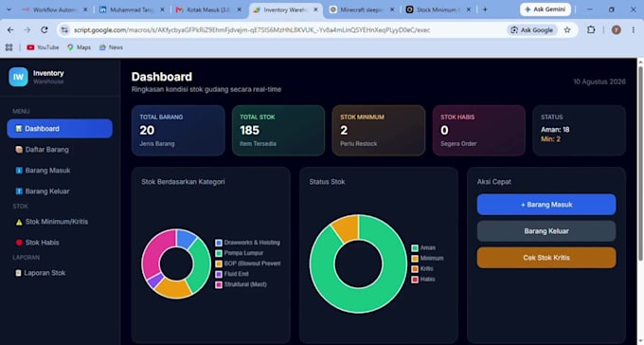Click the Daftar Barang box icon
Viewport: 644px width, 345px height.
point(19,150)
